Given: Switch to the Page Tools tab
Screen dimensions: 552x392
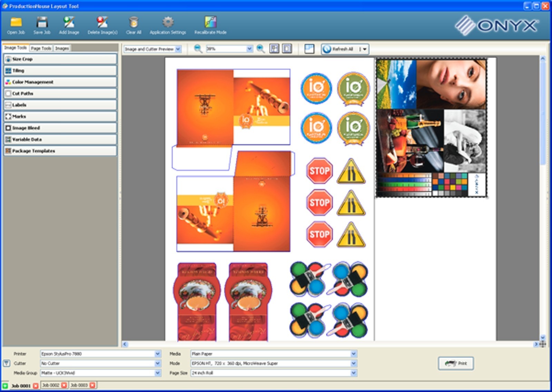Looking at the screenshot, I should click(41, 48).
